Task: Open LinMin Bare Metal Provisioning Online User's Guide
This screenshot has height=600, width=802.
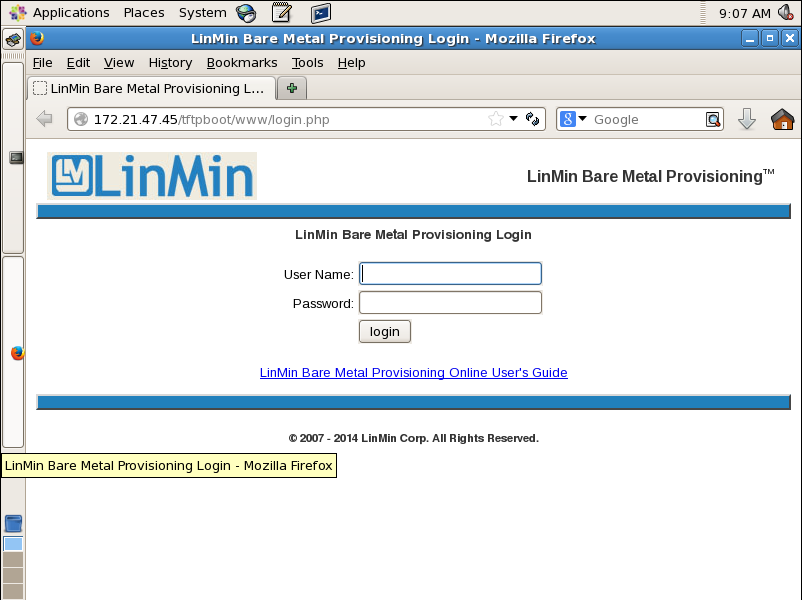Action: pos(414,372)
